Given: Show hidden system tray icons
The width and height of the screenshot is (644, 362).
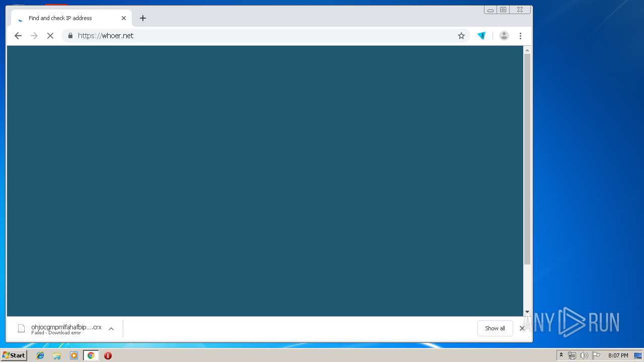Looking at the screenshot, I should click(x=561, y=355).
